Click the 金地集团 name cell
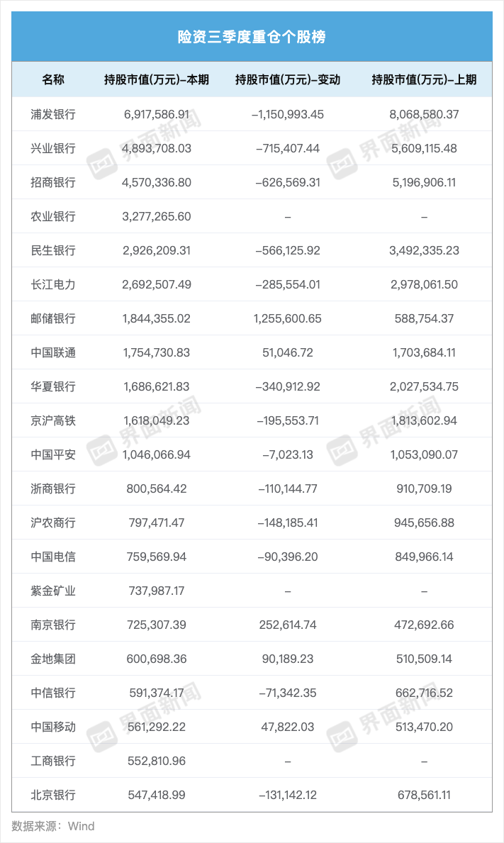Viewport: 504px width, 843px height. (x=53, y=659)
